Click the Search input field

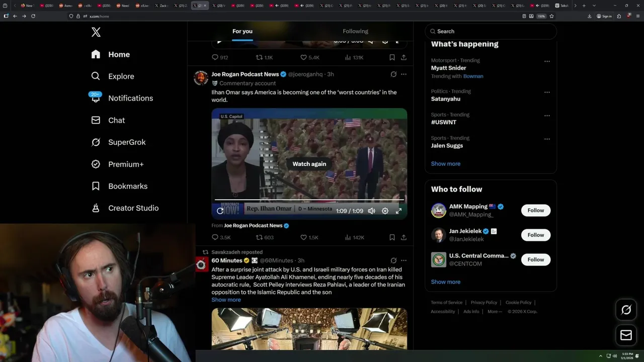click(491, 31)
